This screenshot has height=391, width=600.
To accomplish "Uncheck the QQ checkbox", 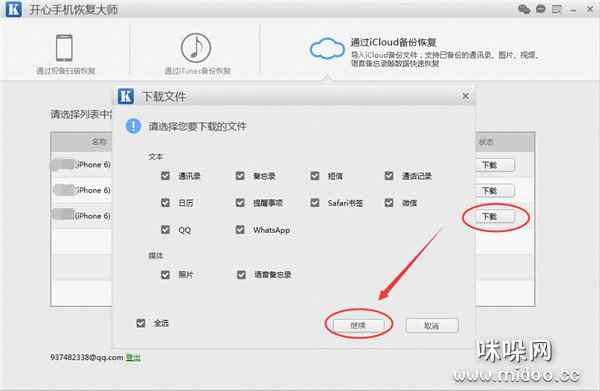I will click(x=165, y=230).
